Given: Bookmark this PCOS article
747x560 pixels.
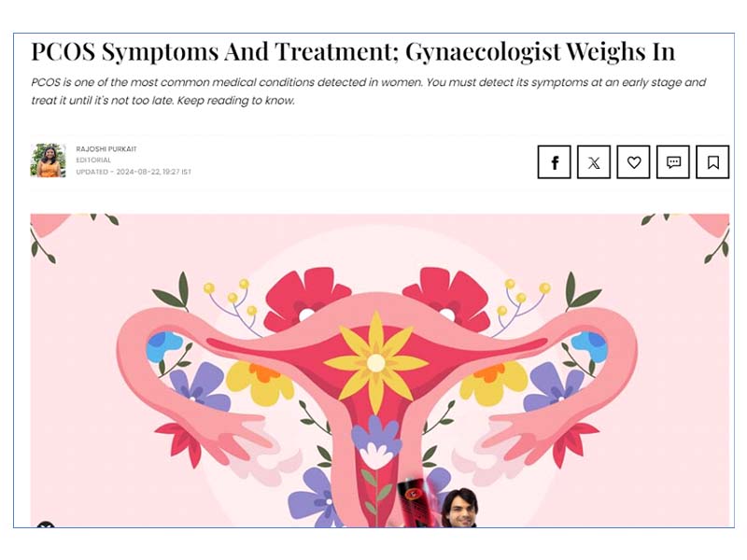Looking at the screenshot, I should 712,162.
